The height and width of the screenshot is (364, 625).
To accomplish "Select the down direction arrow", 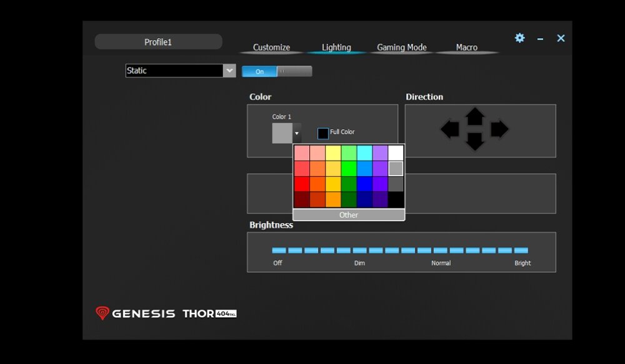I will tap(475, 142).
